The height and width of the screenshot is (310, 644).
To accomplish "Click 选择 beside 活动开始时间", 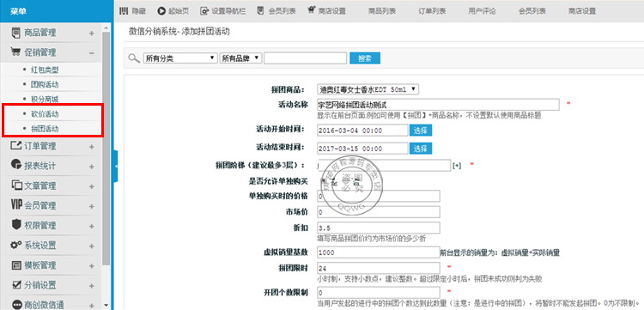I will coord(421,131).
